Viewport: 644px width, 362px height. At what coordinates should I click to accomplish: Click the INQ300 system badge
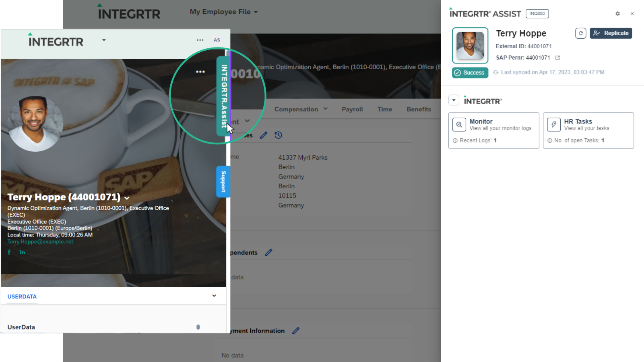tap(537, 14)
